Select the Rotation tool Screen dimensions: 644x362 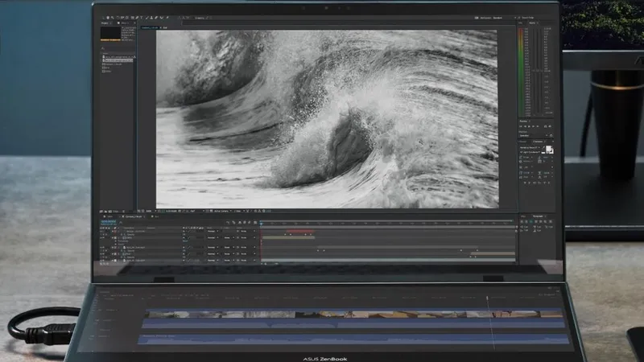tap(118, 18)
